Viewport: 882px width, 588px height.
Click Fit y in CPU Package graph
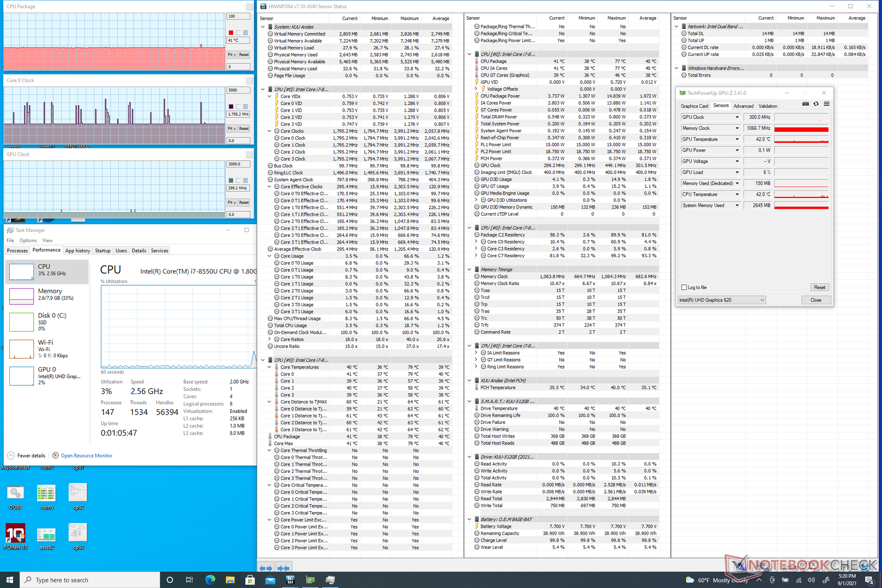tap(232, 54)
